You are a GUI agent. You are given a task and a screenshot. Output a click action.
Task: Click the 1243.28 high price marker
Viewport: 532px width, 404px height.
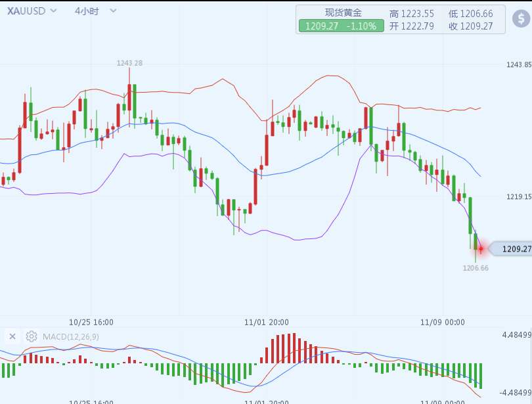[x=129, y=63]
